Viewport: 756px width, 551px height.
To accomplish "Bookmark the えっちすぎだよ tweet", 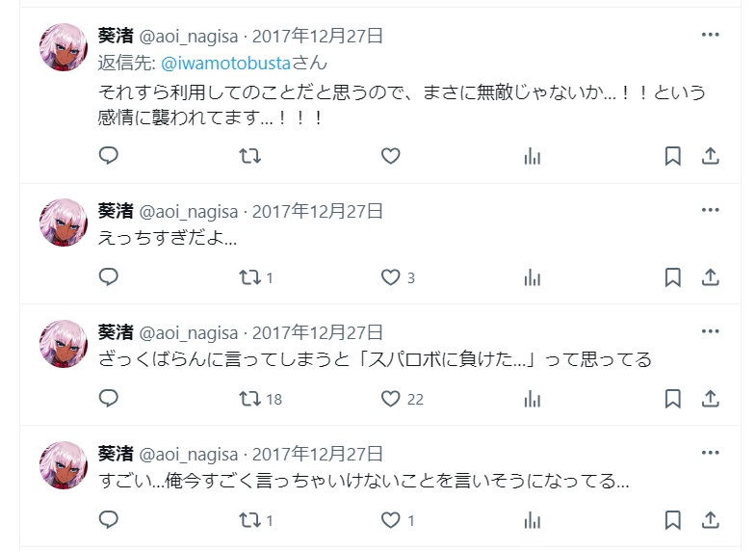I will [x=672, y=277].
